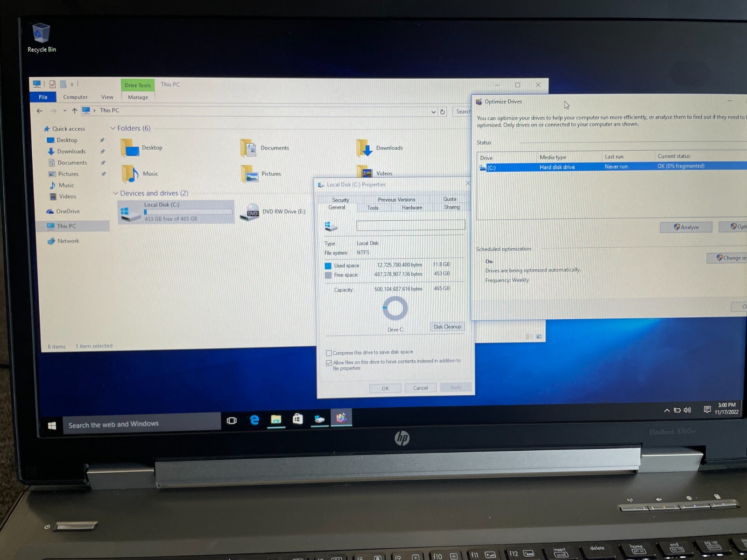Select the Pictures folder icon

[261, 174]
